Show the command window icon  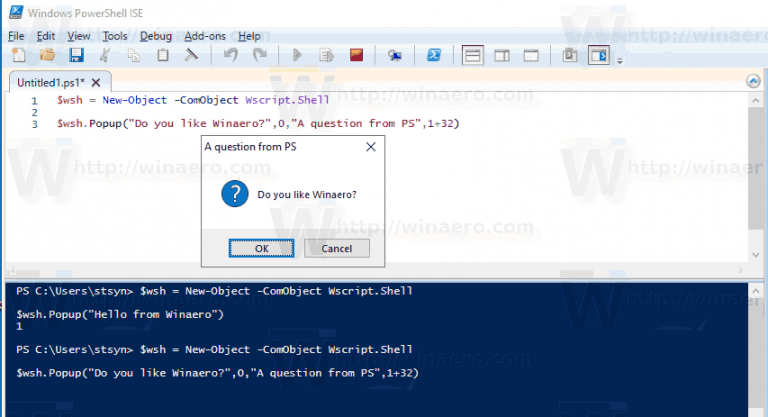pyautogui.click(x=570, y=55)
